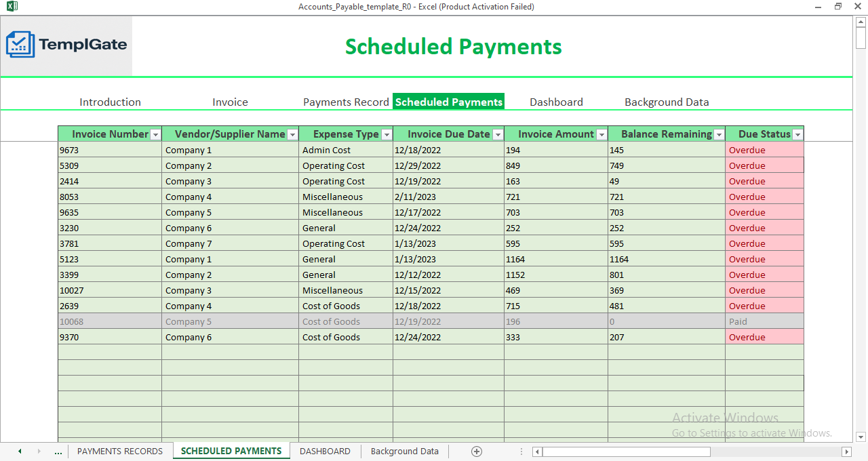Switch to PAYMENTS RECORDS sheet tab

[x=120, y=452]
